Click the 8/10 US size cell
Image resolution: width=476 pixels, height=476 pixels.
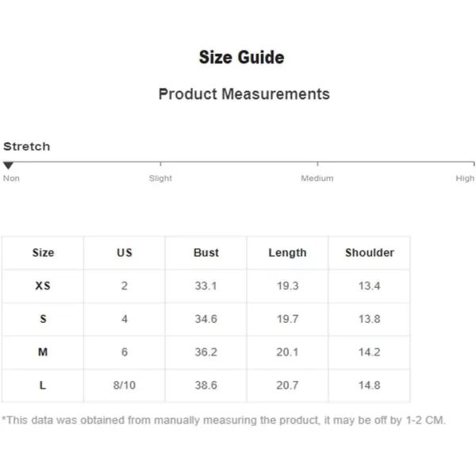[x=125, y=385]
